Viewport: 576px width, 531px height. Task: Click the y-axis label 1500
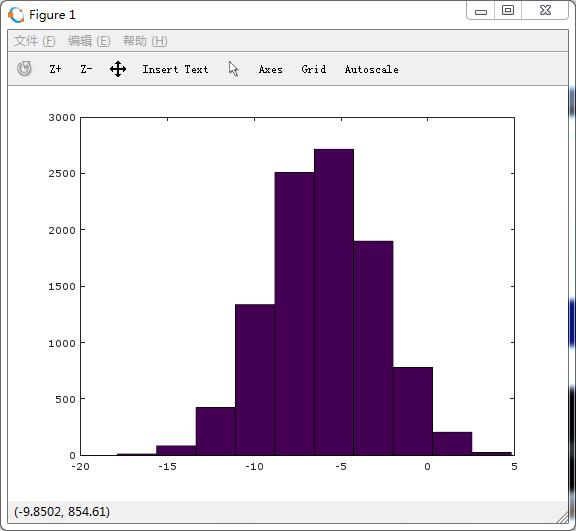(62, 286)
